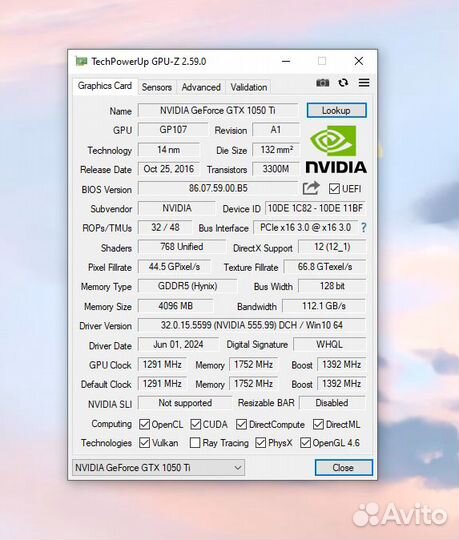459x540 pixels.
Task: Click the Release Date field Oct 25, 2016
Action: [x=169, y=169]
